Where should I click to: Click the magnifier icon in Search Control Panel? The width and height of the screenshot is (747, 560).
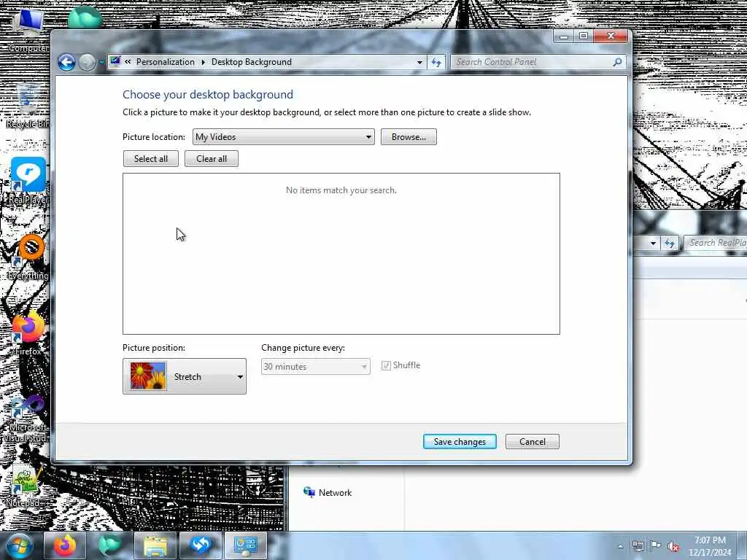[x=617, y=62]
